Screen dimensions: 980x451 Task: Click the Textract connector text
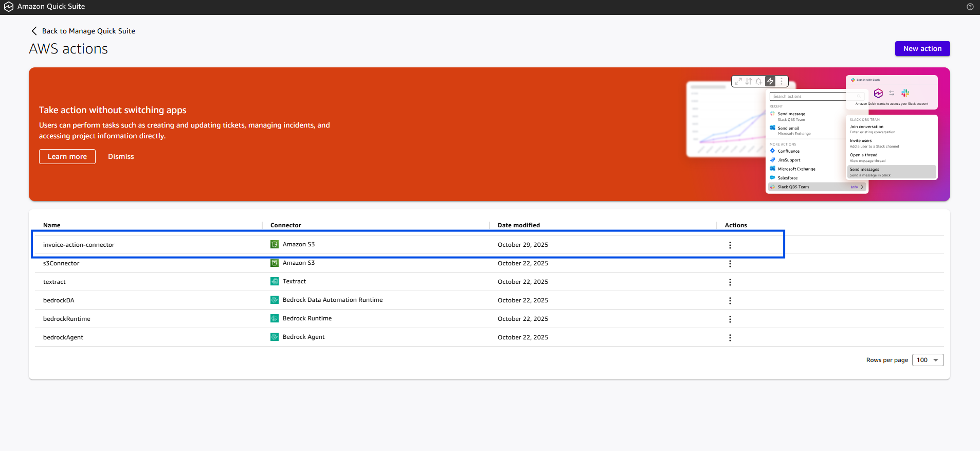click(294, 281)
